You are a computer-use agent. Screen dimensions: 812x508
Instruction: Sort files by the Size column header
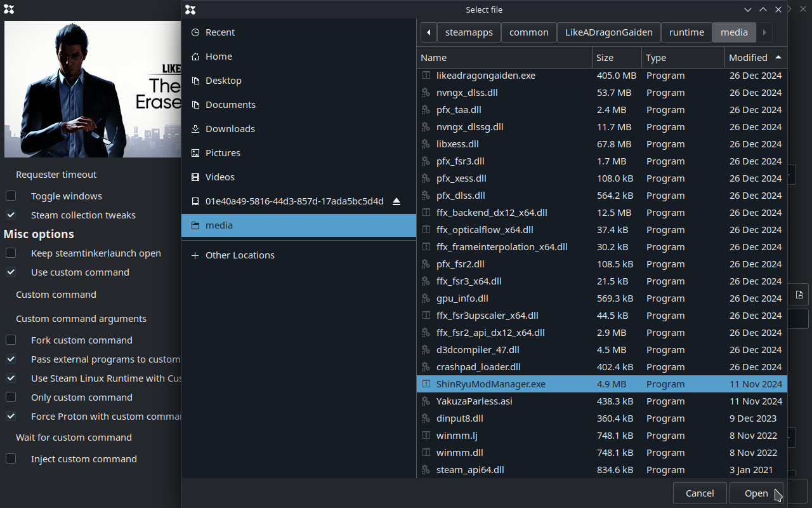pyautogui.click(x=617, y=58)
